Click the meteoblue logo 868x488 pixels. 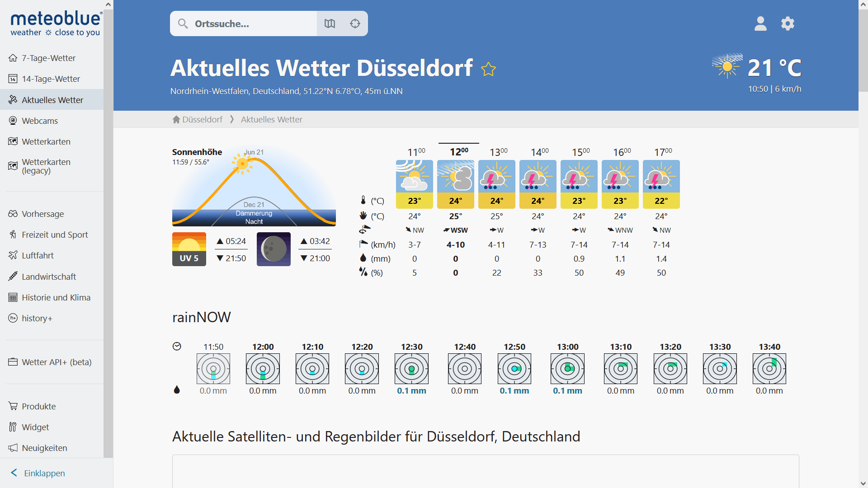(x=56, y=23)
